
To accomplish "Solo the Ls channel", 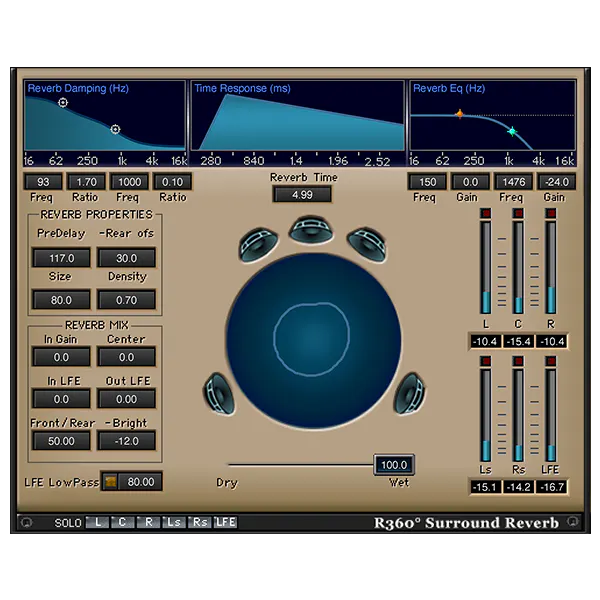I will [x=174, y=522].
